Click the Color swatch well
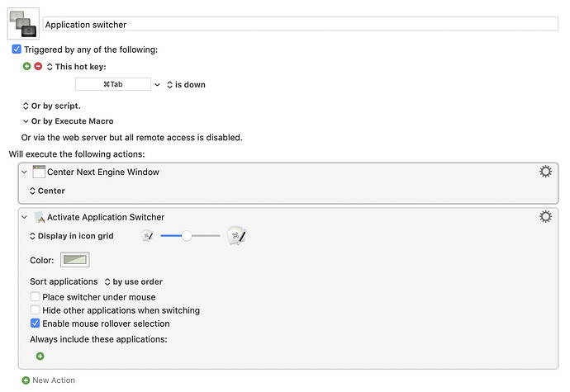 tap(74, 260)
